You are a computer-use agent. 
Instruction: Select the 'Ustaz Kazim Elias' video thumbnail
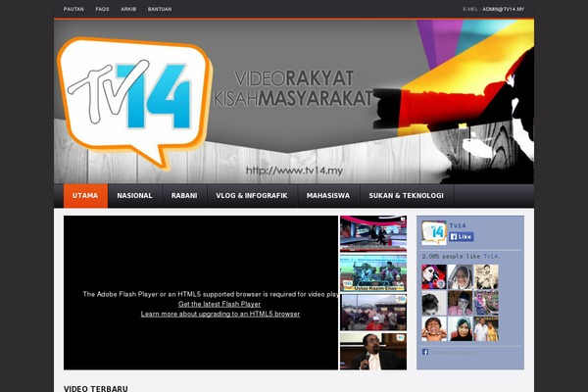(x=373, y=273)
